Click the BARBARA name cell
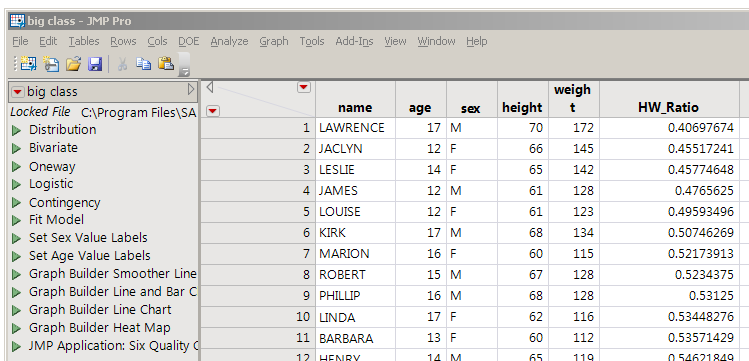This screenshot has width=749, height=361. (x=355, y=338)
